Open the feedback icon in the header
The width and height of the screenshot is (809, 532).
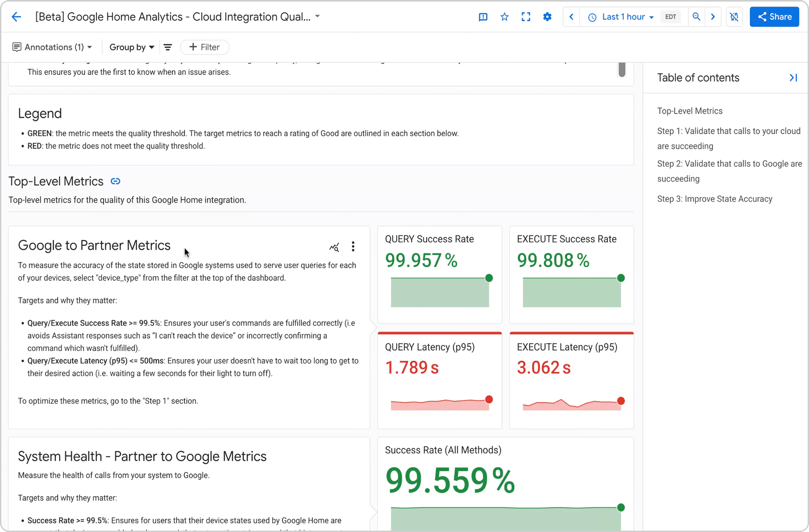click(483, 17)
